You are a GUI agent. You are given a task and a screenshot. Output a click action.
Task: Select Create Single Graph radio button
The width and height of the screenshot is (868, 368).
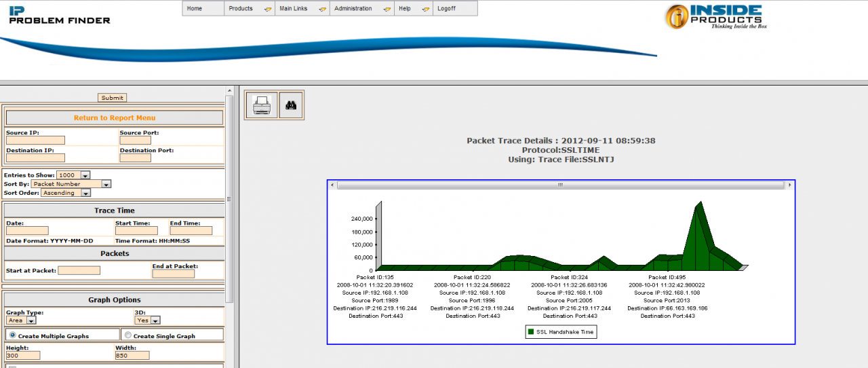point(127,335)
